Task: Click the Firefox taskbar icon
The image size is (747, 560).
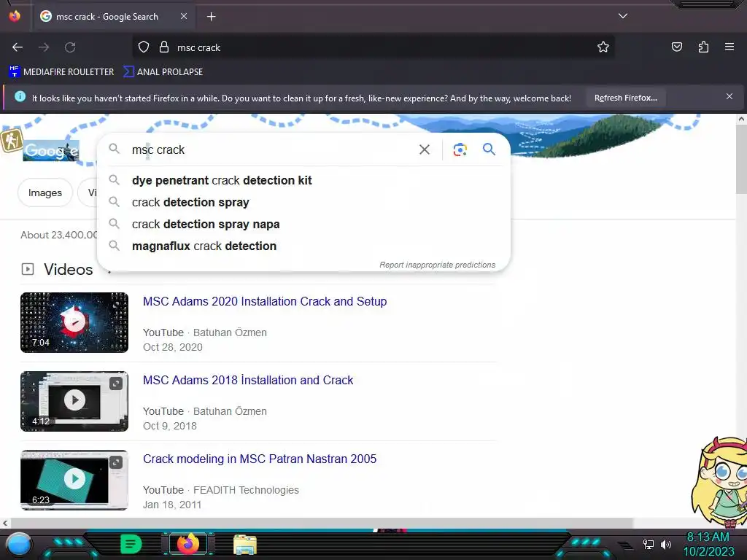Action: click(x=188, y=544)
